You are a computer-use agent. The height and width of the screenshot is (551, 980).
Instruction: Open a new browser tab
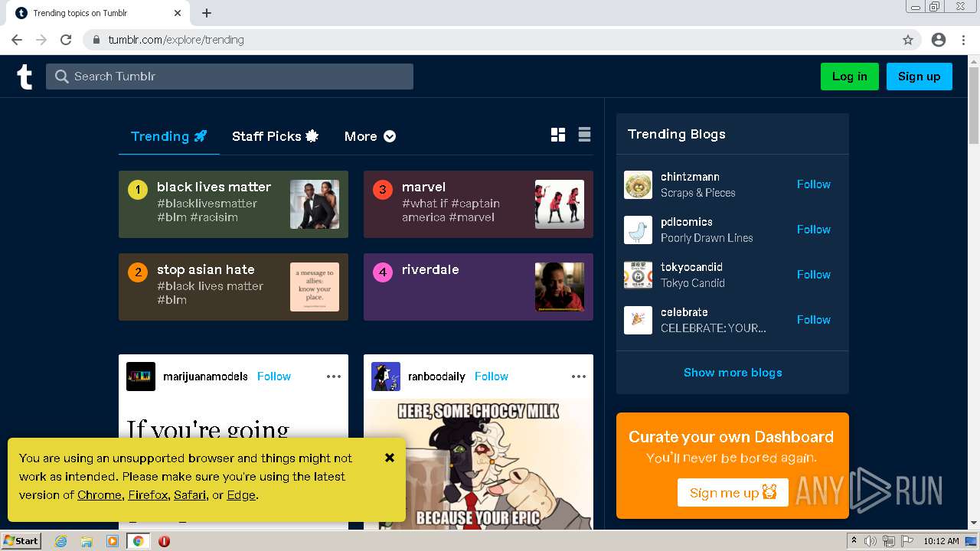click(x=207, y=13)
